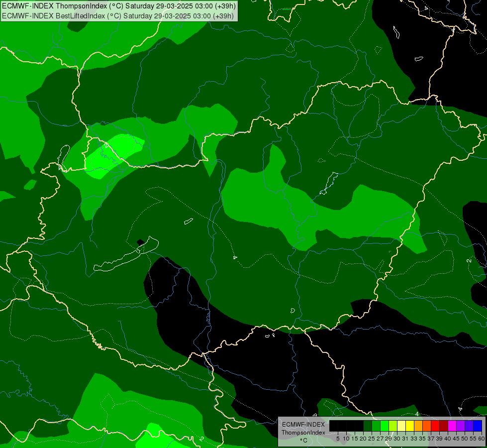Select the violet 50-55 legend swatch

469,426
